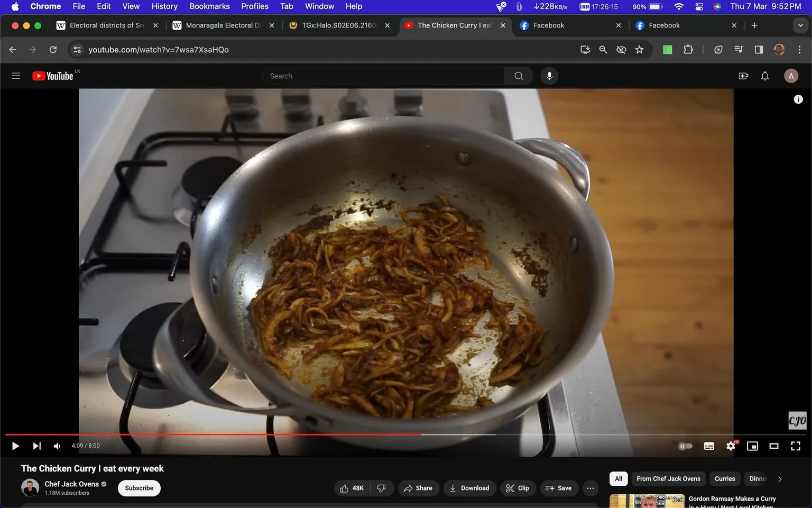Viewport: 812px width, 508px height.
Task: Select the Curries filter chip
Action: 724,478
